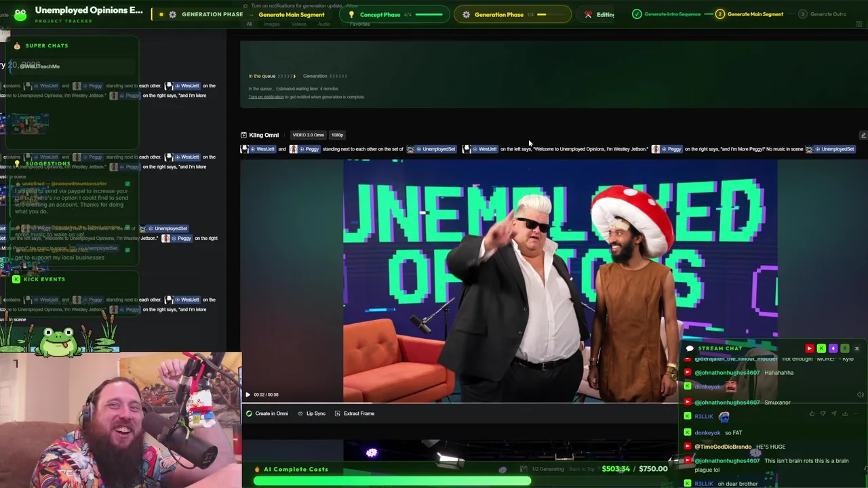Click the YouTube icon in Stream Chat header
Screen dimensions: 868x488
click(x=809, y=348)
